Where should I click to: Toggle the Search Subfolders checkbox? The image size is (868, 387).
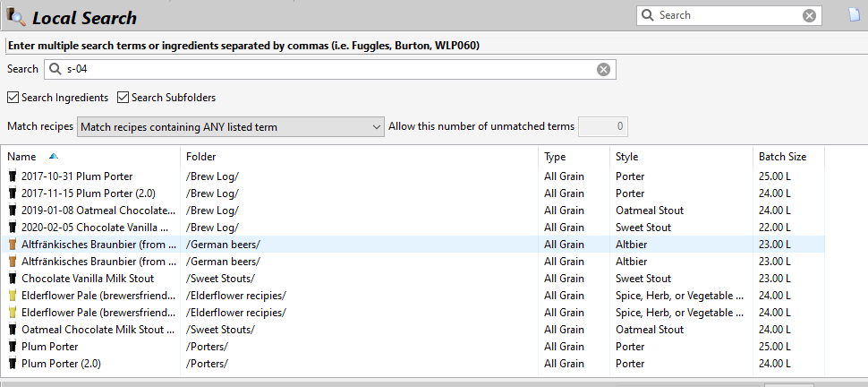[x=123, y=98]
